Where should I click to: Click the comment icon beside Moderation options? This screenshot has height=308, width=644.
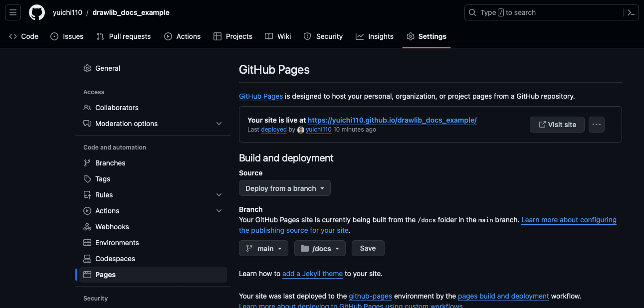(87, 124)
